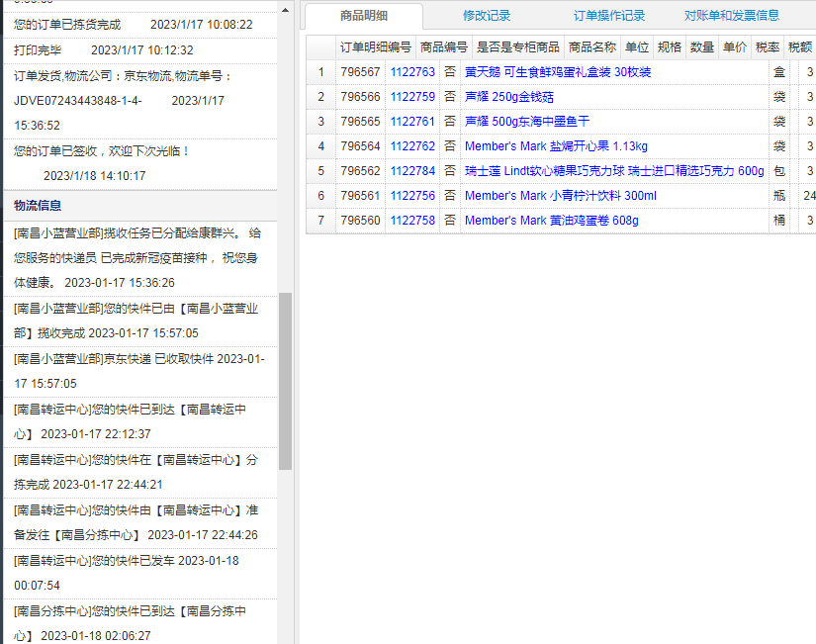Open the 商品明细 tab
This screenshot has width=816, height=644.
[x=364, y=16]
